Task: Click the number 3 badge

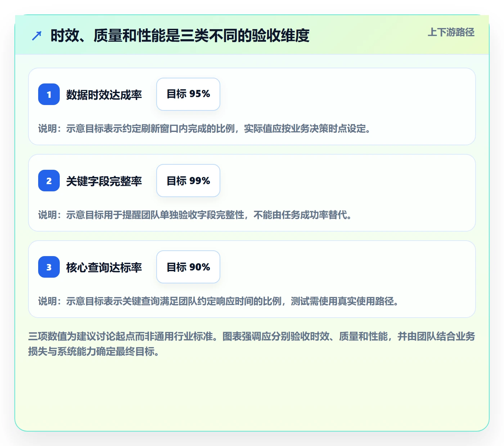Action: pyautogui.click(x=49, y=267)
